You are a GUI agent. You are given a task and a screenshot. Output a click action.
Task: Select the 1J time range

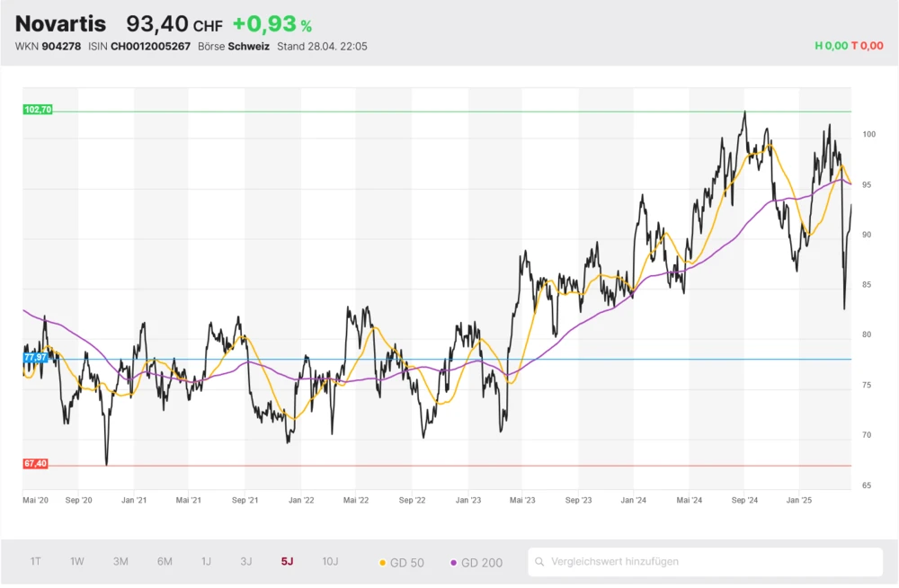coord(206,562)
